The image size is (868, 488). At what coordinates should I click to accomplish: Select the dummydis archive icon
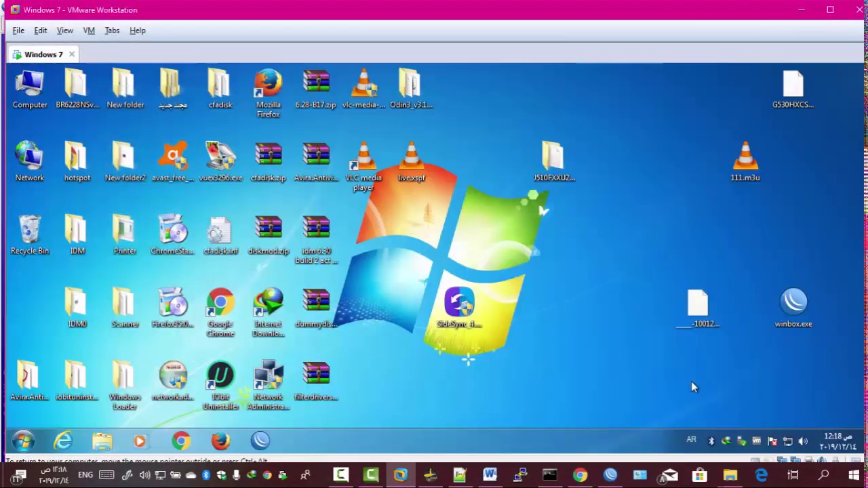tap(316, 308)
